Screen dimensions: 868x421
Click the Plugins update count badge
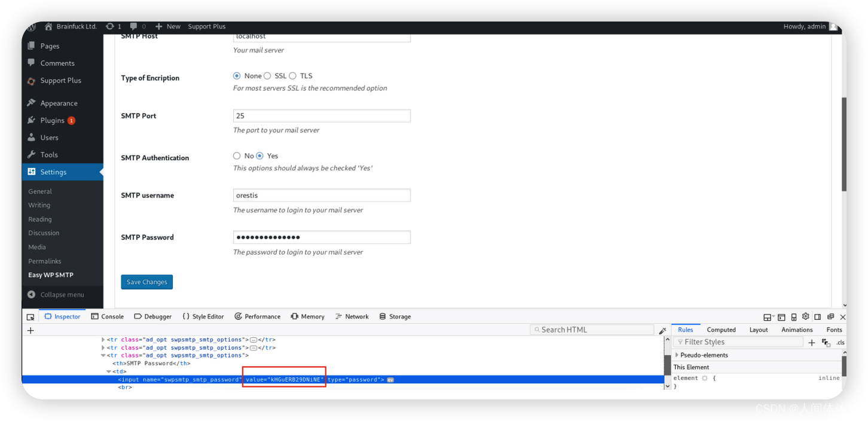tap(71, 121)
